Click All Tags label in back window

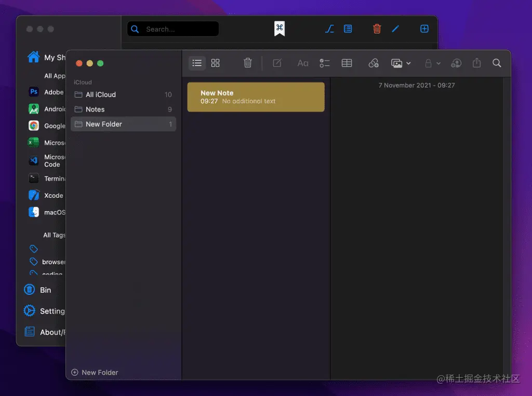[54, 235]
